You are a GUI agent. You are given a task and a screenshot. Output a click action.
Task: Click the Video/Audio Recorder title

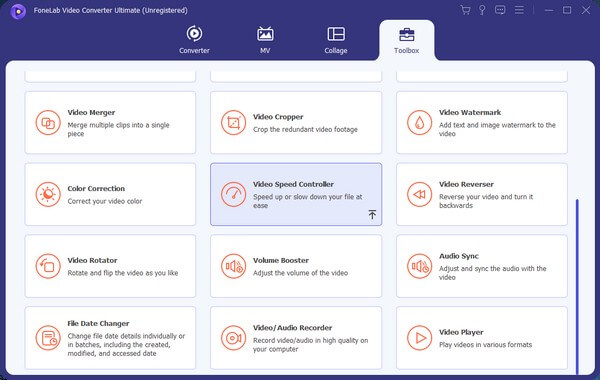coord(292,328)
